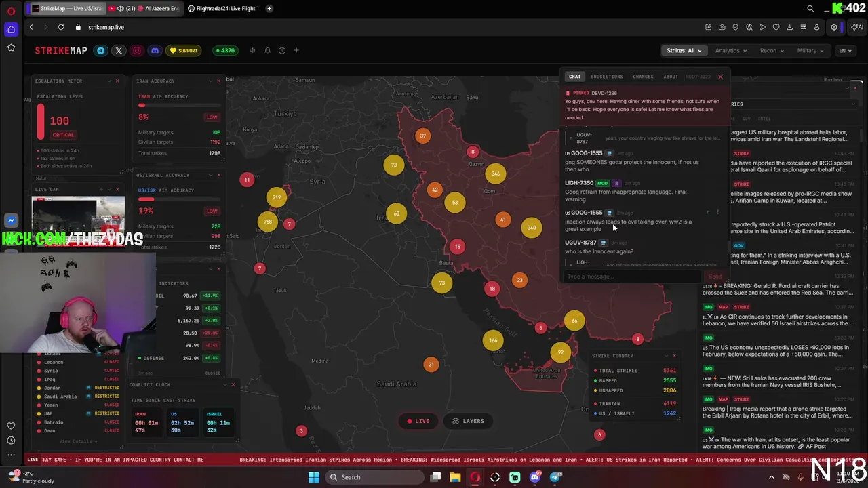Open the Analytics dropdown menu

click(x=730, y=50)
